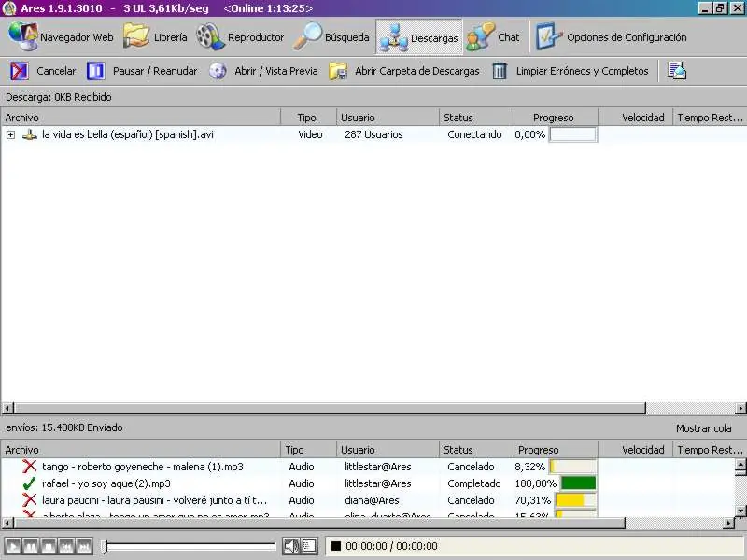
Task: Select the Descargas tab
Action: pyautogui.click(x=418, y=37)
